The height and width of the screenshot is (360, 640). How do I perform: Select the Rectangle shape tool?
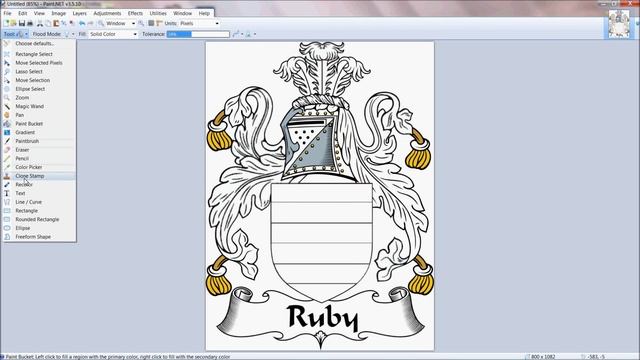39,211
